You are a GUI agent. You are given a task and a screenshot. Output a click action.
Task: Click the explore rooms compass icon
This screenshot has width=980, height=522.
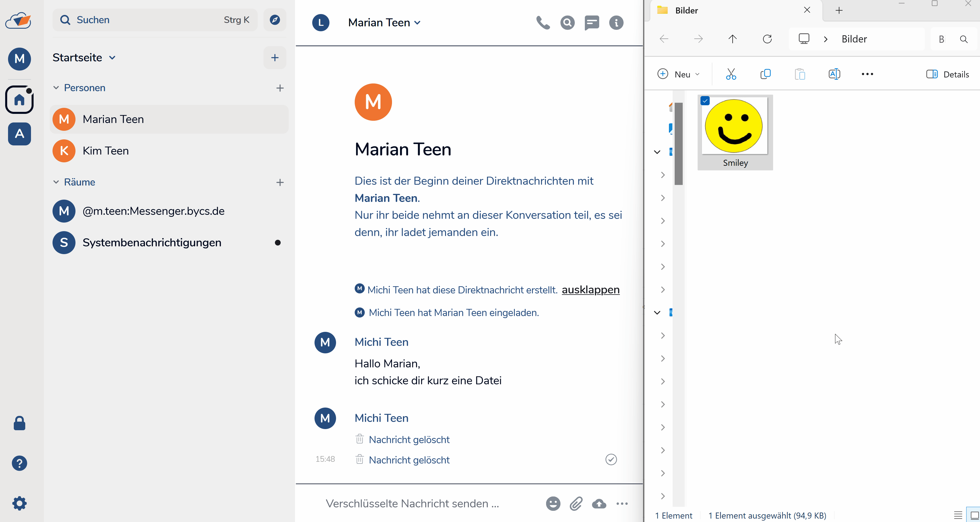[275, 20]
